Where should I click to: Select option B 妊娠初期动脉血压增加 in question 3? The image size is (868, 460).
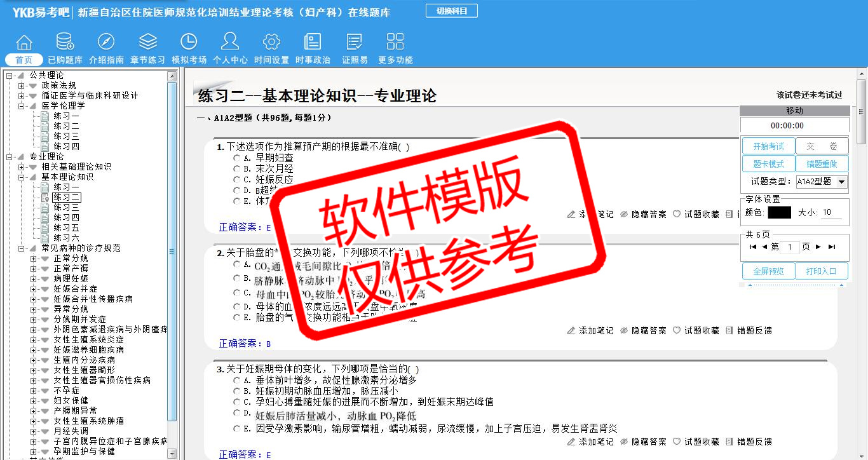pos(237,391)
